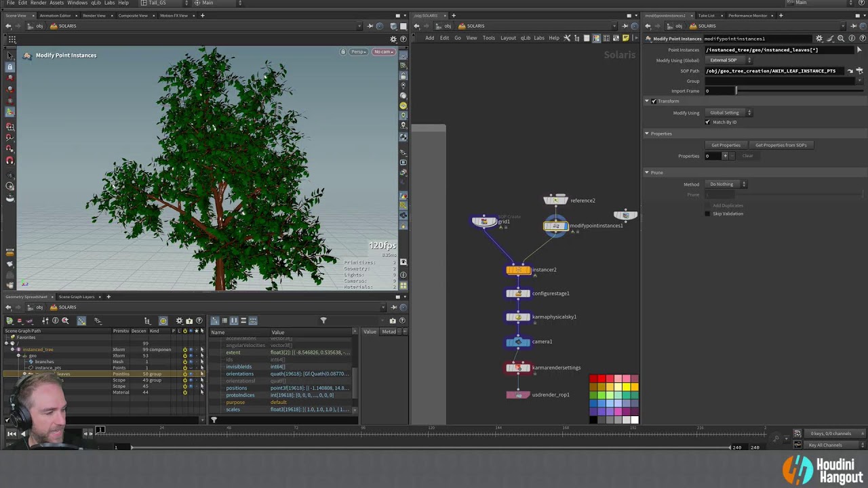This screenshot has height=488, width=868.
Task: Toggle visibility eye for instanced_tree row
Action: point(191,350)
